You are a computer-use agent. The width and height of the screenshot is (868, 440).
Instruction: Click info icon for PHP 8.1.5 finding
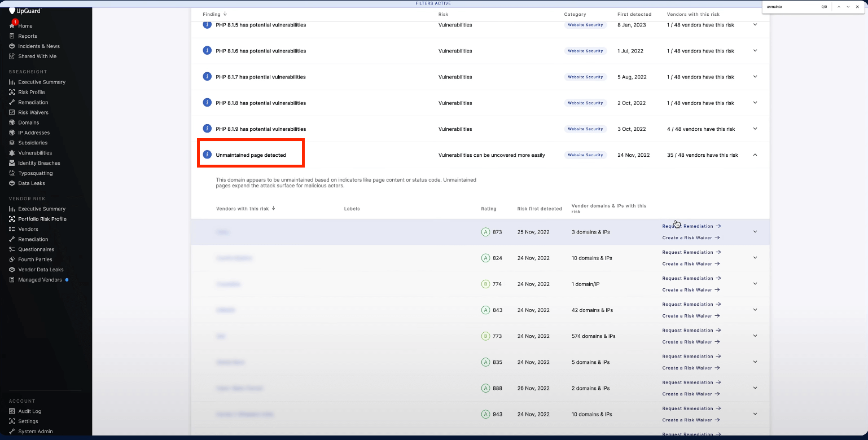coord(207,25)
